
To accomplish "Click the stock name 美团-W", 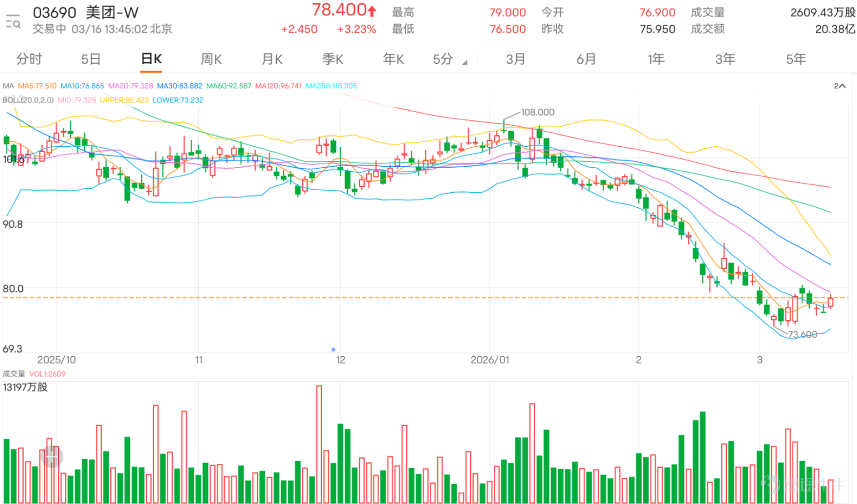I will tap(112, 12).
